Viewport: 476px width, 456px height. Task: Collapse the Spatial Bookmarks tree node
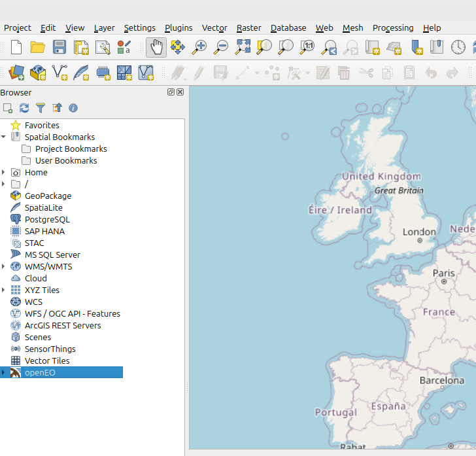pos(3,137)
